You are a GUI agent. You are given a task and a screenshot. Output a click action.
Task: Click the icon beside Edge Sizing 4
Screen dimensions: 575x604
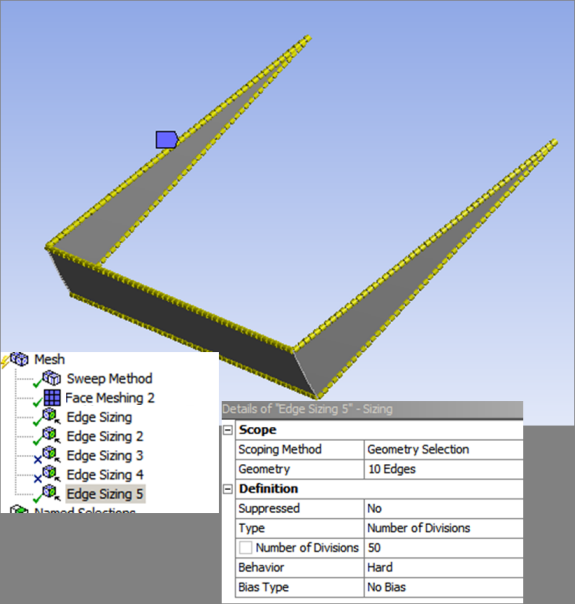pyautogui.click(x=52, y=474)
